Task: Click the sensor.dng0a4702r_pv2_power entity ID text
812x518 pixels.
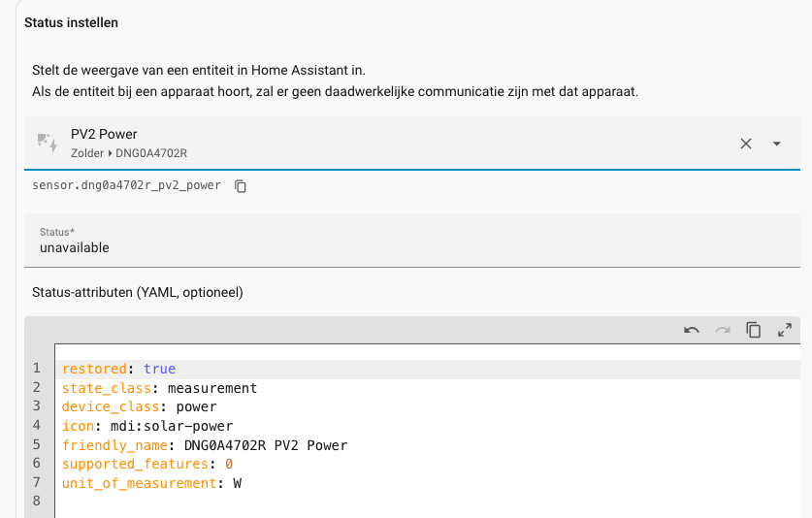Action: click(126, 185)
